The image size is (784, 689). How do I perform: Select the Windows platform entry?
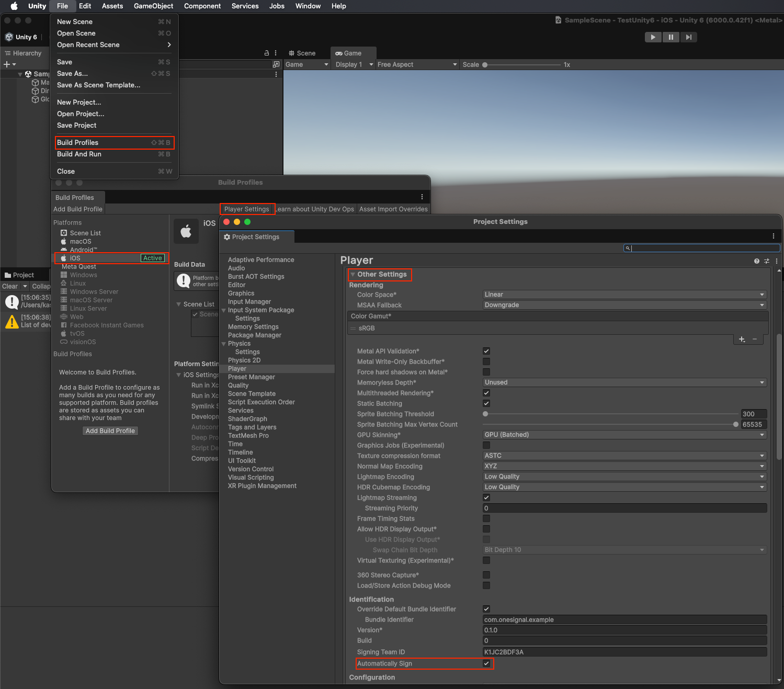(84, 275)
